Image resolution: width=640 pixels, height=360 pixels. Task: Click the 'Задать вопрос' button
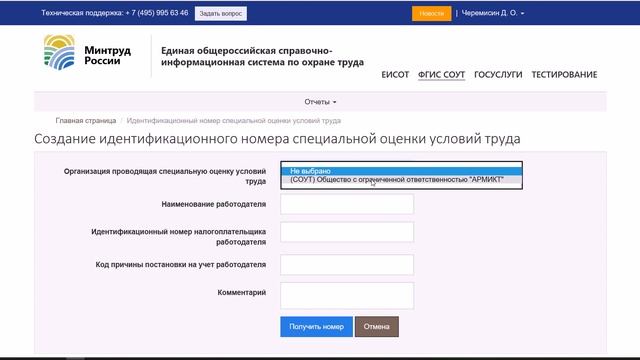pos(221,13)
